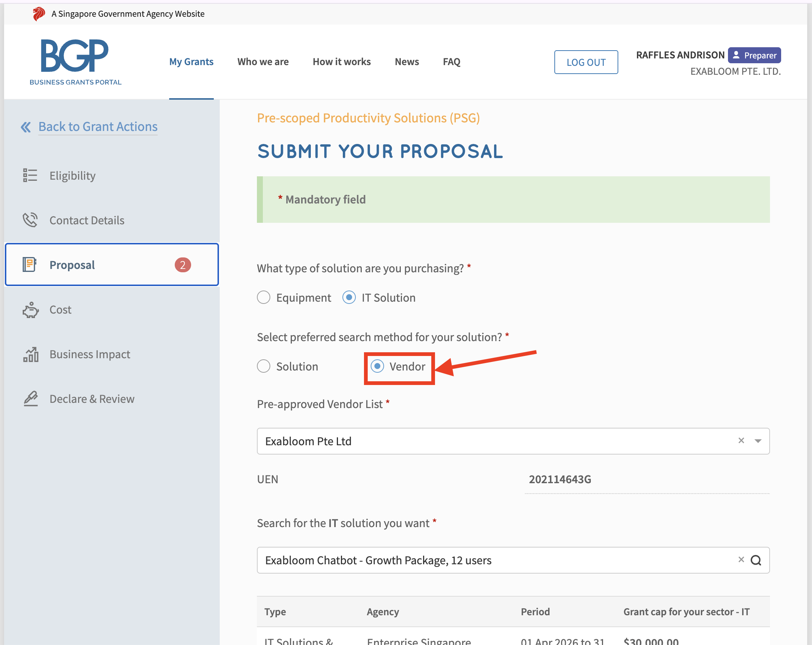Open the Cost section

pyautogui.click(x=112, y=310)
